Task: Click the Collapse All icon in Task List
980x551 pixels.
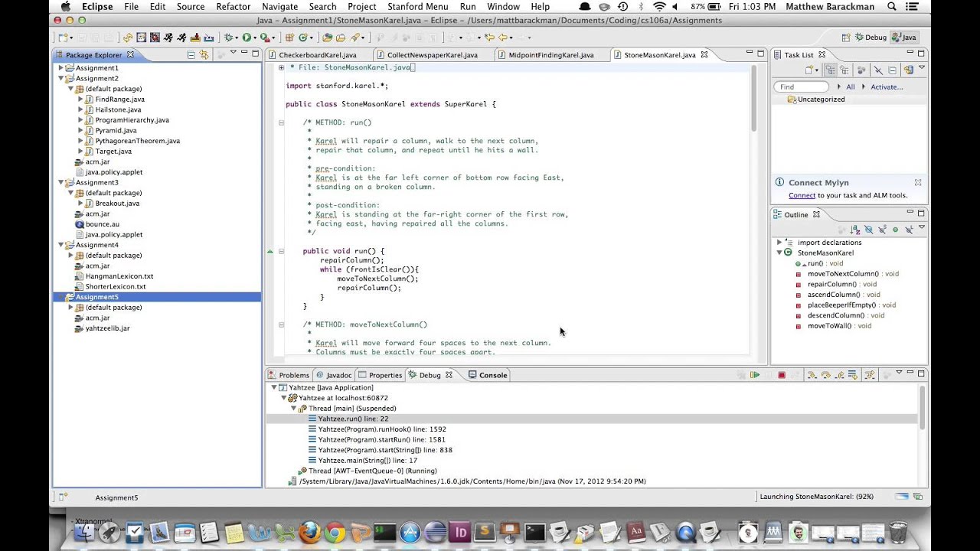Action: point(893,70)
